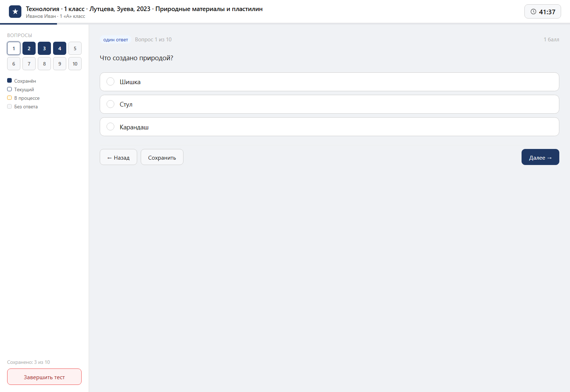Open saved question 4
This screenshot has height=392, width=570.
(x=59, y=48)
